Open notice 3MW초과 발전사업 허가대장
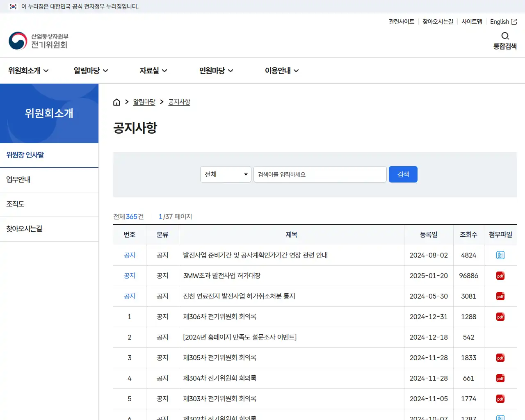 coord(221,276)
